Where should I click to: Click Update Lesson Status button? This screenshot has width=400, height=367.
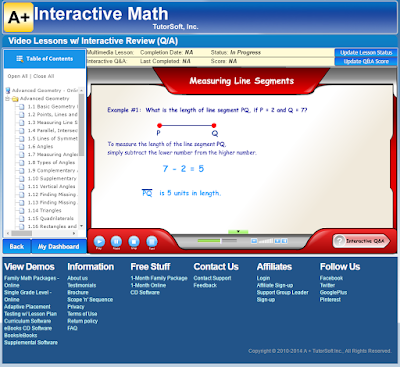point(366,53)
